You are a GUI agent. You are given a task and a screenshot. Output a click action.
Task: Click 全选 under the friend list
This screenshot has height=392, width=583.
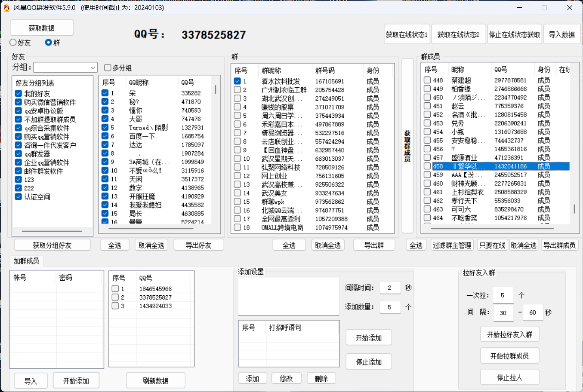[114, 245]
